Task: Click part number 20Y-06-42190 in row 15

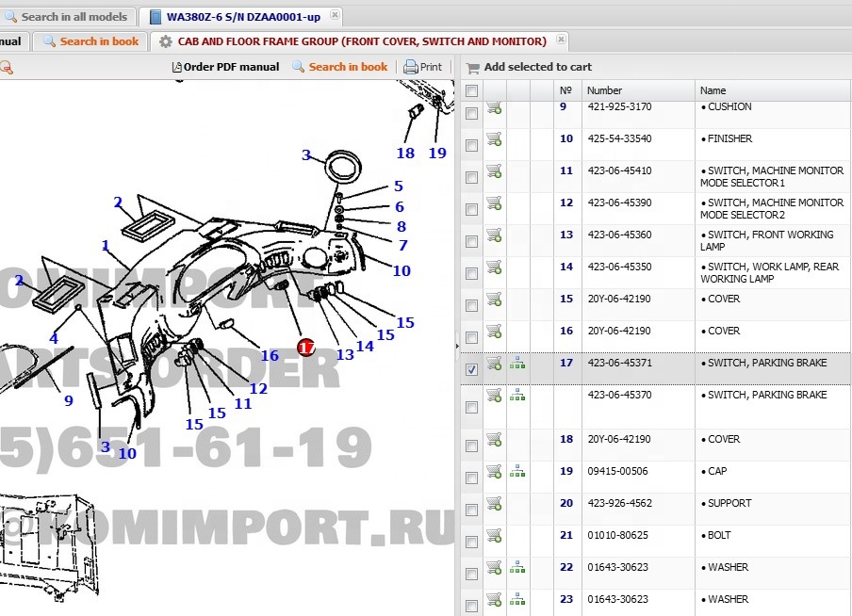Action: [x=619, y=299]
